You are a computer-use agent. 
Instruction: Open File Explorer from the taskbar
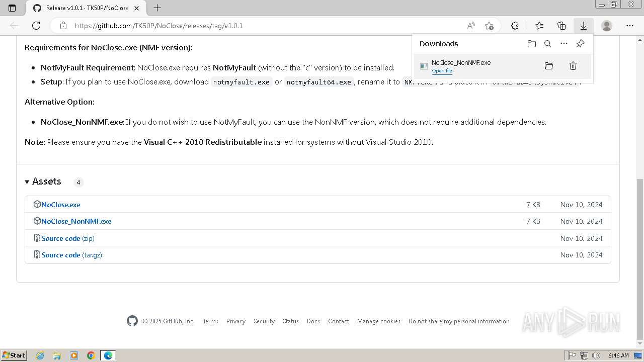pyautogui.click(x=57, y=355)
